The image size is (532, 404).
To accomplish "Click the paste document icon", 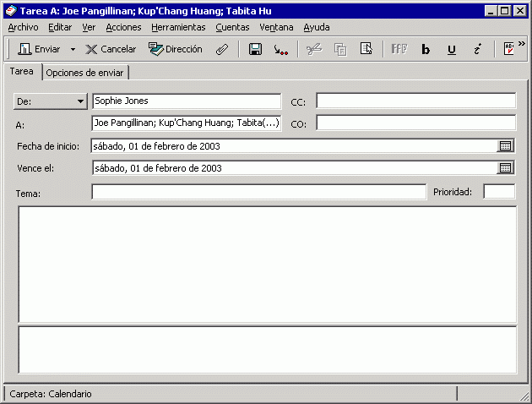I will point(366,49).
